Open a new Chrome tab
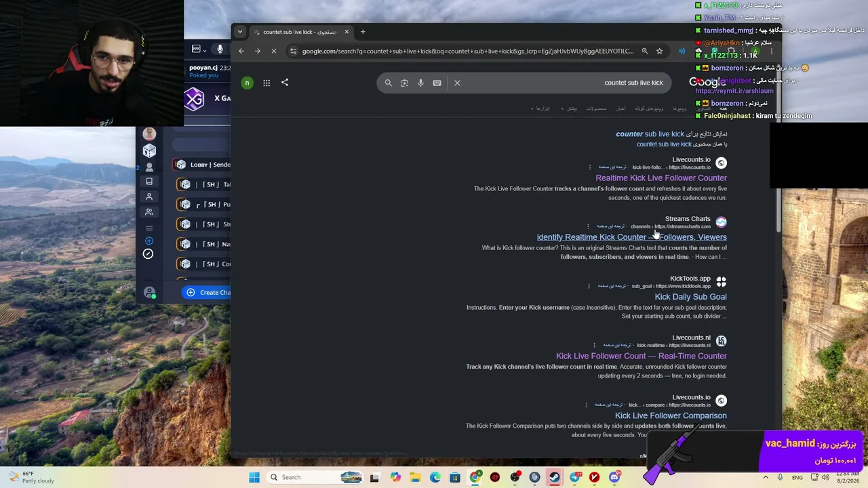The image size is (868, 488). [363, 32]
